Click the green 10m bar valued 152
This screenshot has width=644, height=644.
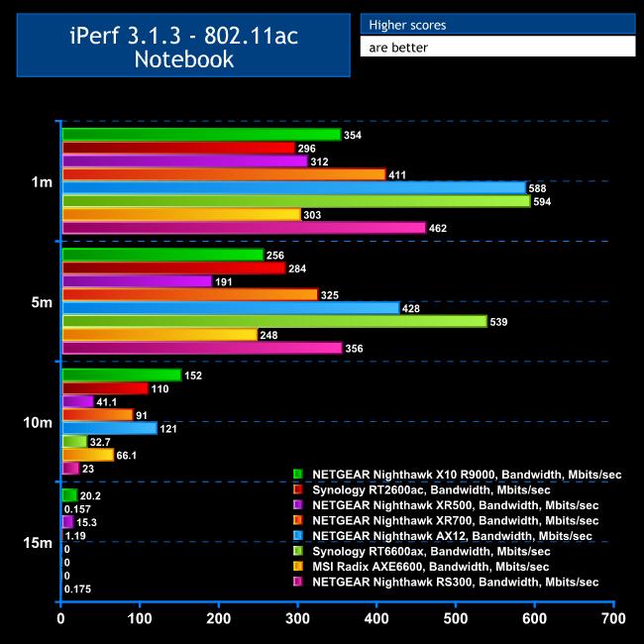point(122,375)
